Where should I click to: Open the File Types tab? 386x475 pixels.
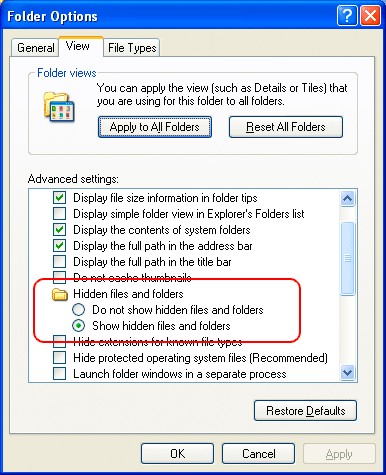132,48
